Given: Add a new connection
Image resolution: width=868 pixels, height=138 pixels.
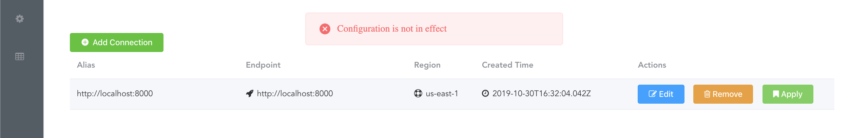Looking at the screenshot, I should [117, 42].
